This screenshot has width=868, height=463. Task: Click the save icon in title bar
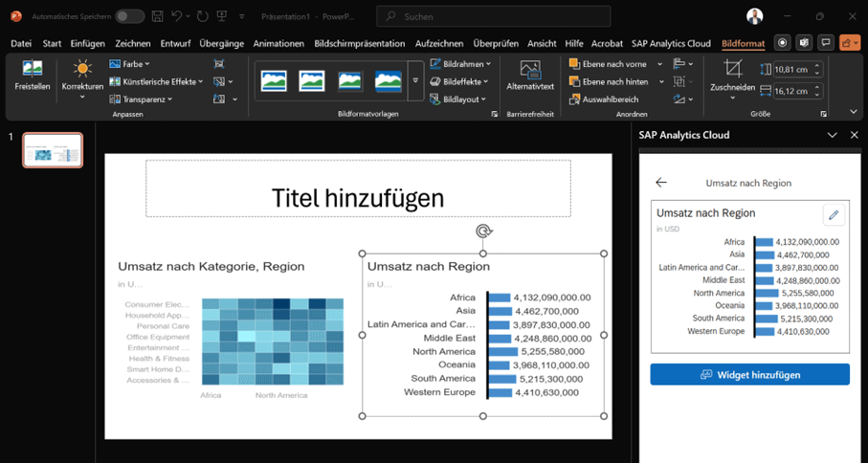coord(156,16)
